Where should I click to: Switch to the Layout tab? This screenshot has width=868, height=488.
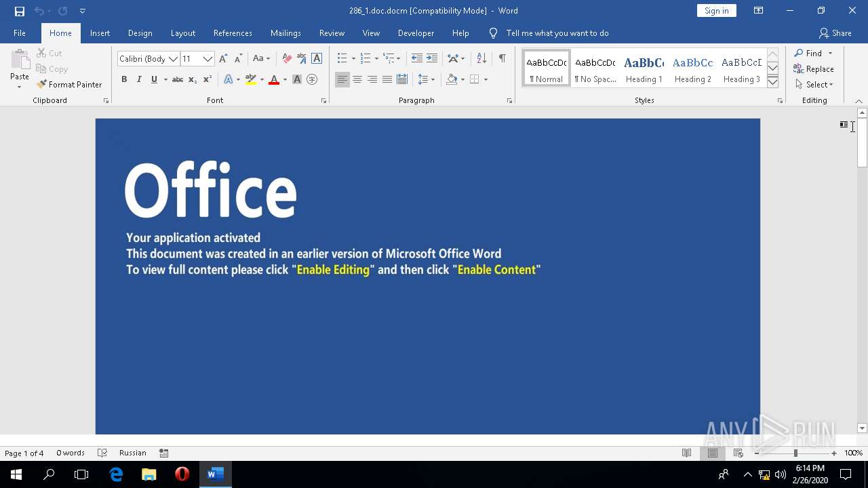click(183, 33)
